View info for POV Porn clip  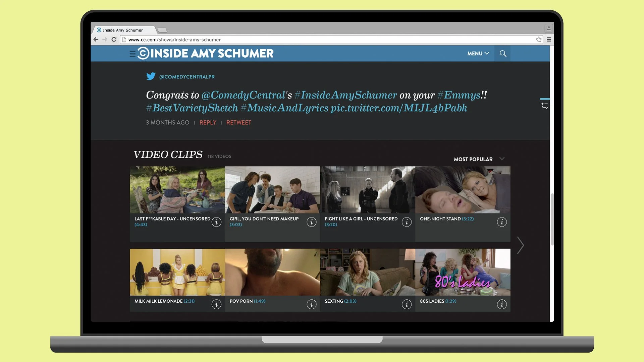pos(312,304)
